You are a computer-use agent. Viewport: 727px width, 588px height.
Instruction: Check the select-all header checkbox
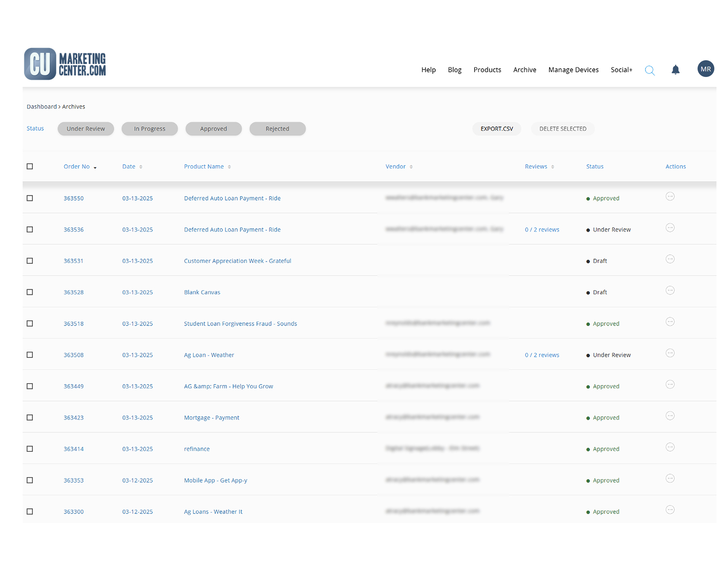pos(30,166)
